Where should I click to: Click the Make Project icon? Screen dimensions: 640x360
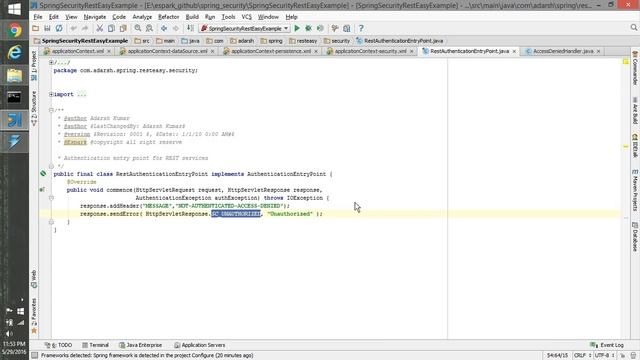190,28
